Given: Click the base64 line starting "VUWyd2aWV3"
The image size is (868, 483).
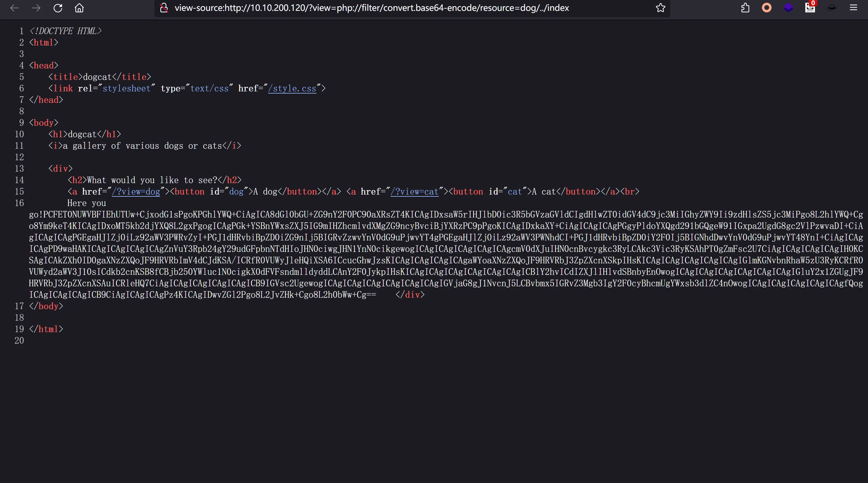Looking at the screenshot, I should click(446, 272).
